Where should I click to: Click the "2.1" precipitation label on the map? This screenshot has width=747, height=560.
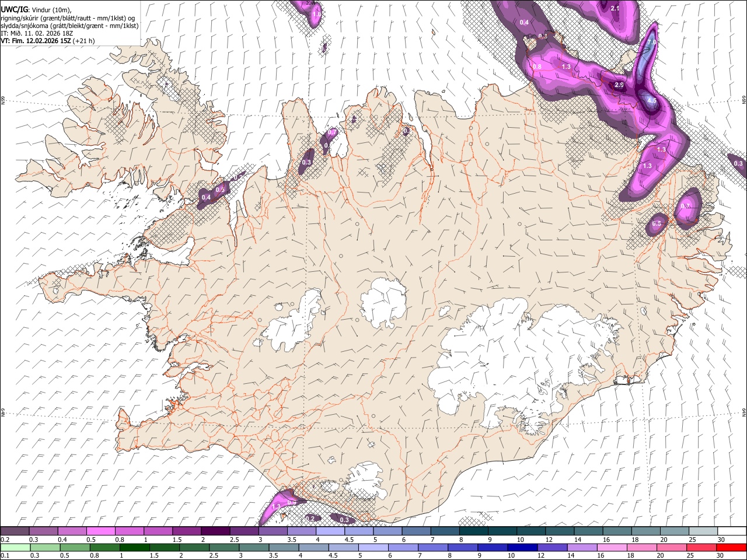pos(615,9)
